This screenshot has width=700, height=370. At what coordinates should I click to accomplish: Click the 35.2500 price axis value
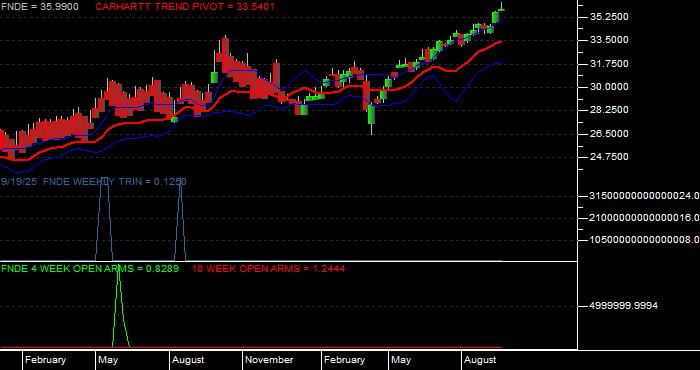pyautogui.click(x=609, y=17)
